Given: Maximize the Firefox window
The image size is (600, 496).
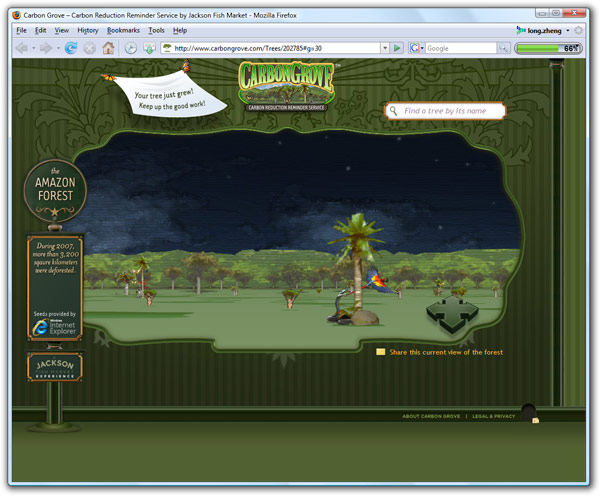Looking at the screenshot, I should point(556,13).
